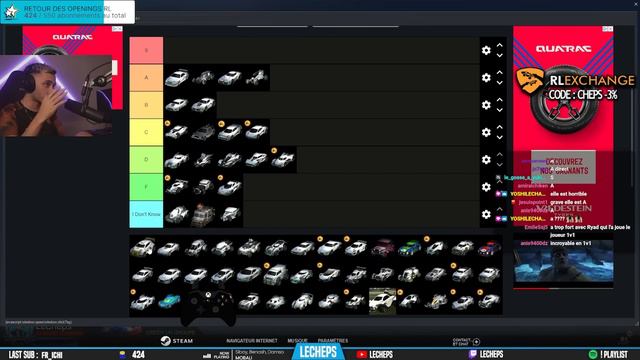
Task: Move tier C row down with arrow
Action: 500,138
